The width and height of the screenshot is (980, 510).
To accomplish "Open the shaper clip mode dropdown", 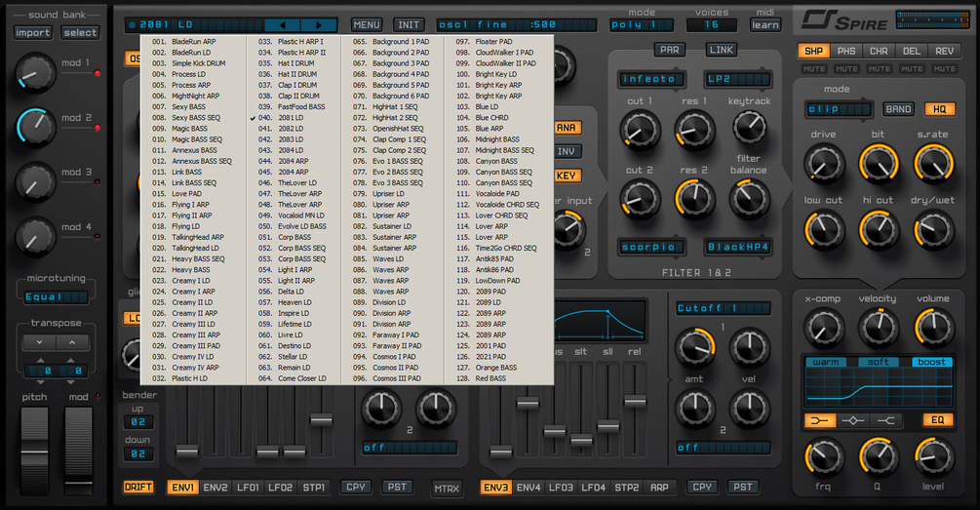I will click(x=839, y=109).
